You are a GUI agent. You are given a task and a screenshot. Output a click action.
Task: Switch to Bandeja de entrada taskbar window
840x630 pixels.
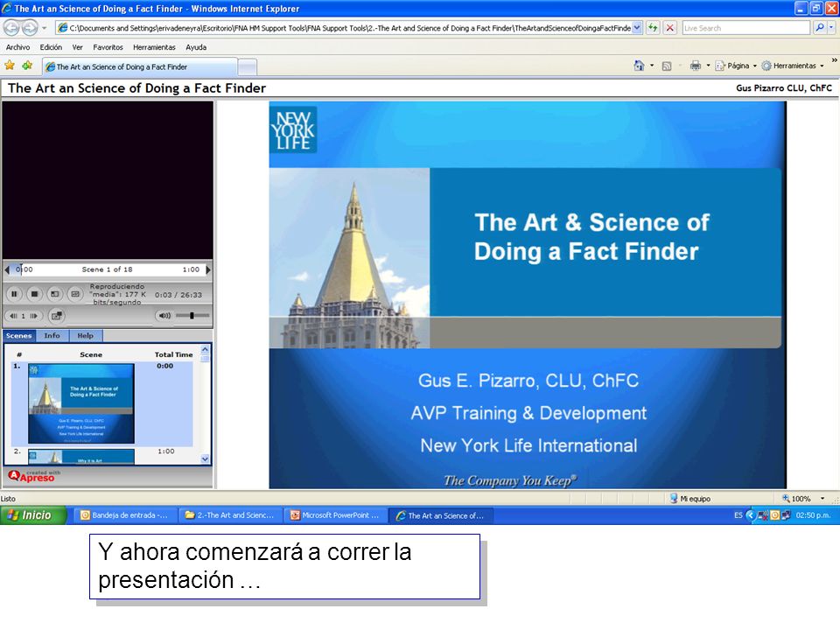(125, 515)
